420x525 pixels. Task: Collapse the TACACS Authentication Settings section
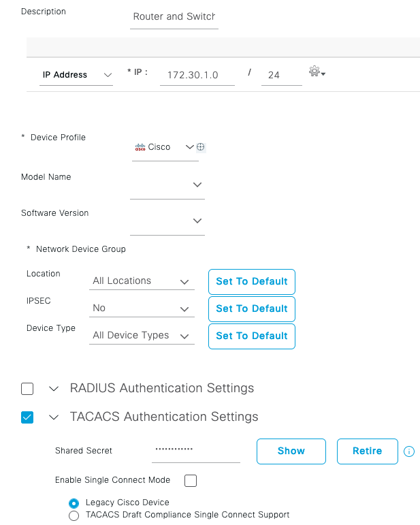coord(54,417)
